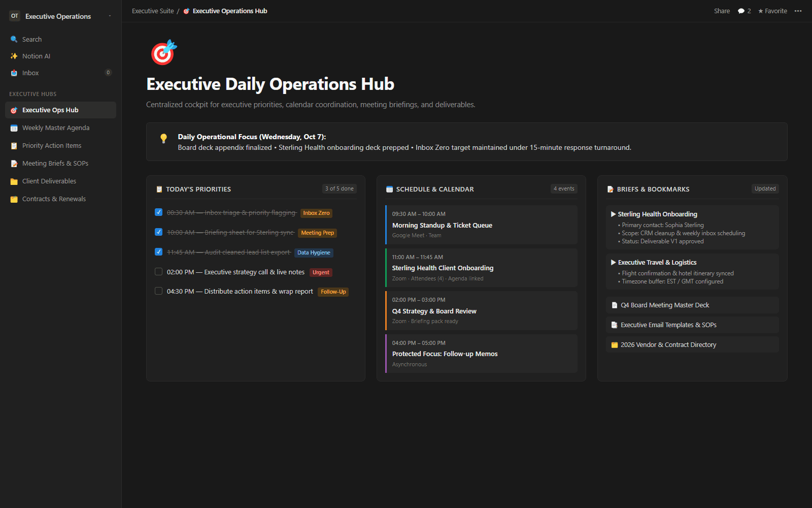Screen dimensions: 812x508
Task: Open the Protected Focus: Follow-up Memos event card
Action: [x=481, y=354]
